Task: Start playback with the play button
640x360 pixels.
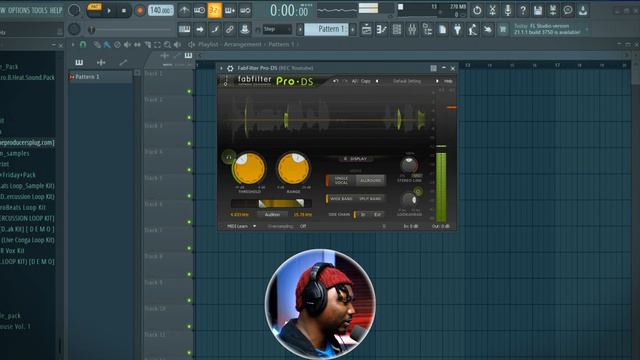Action: (x=109, y=11)
